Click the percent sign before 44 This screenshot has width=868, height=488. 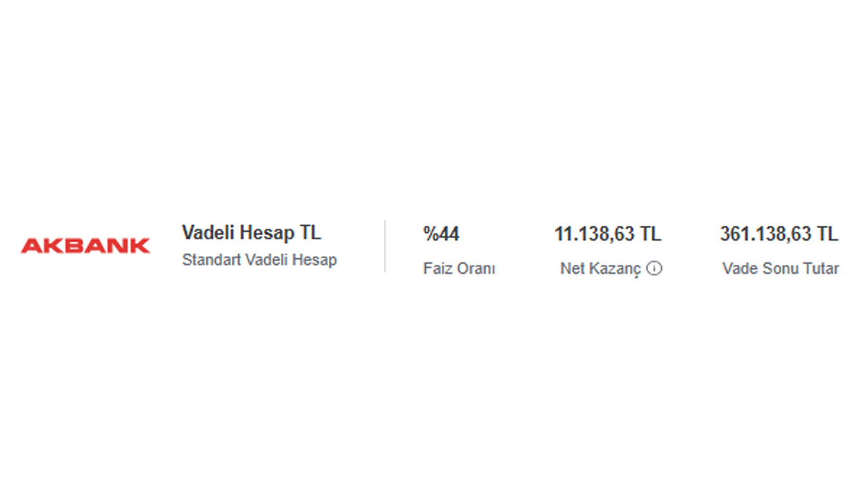click(x=430, y=235)
